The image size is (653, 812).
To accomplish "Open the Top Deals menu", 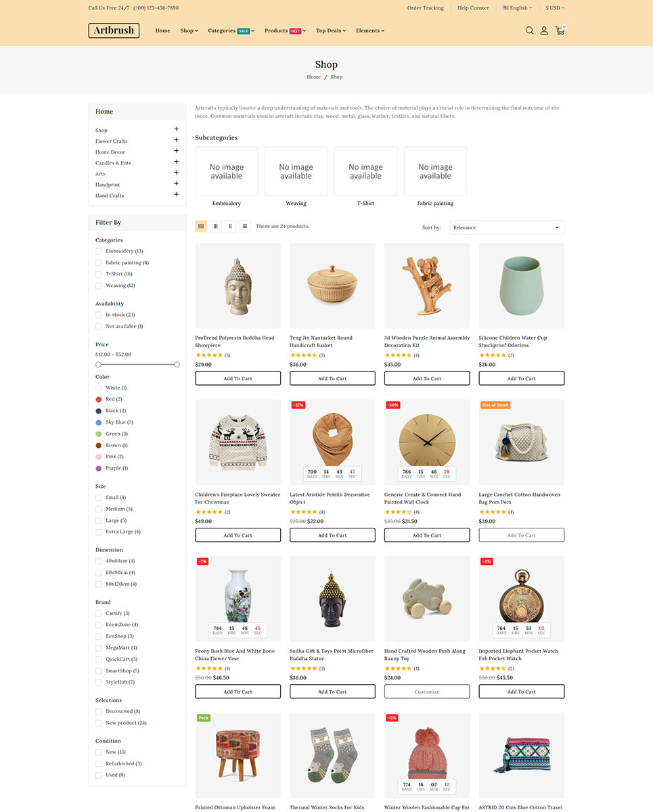I will click(332, 30).
